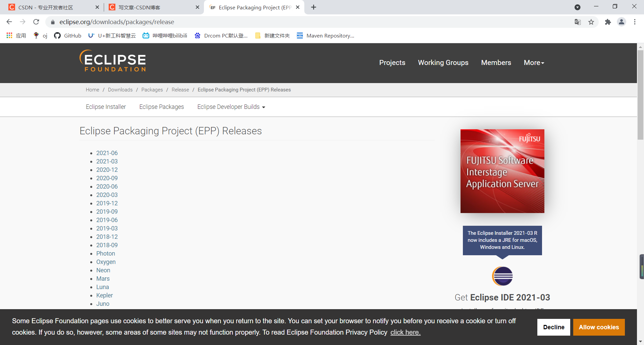Toggle the bookmark star for this page
Image resolution: width=644 pixels, height=345 pixels.
[591, 22]
